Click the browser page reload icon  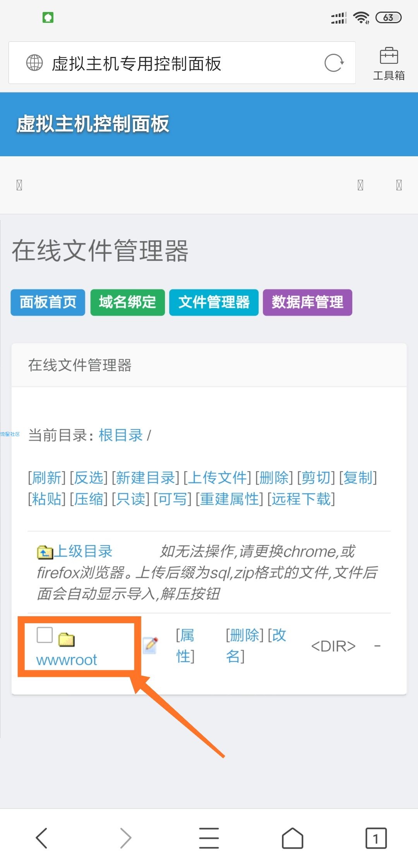pyautogui.click(x=334, y=63)
